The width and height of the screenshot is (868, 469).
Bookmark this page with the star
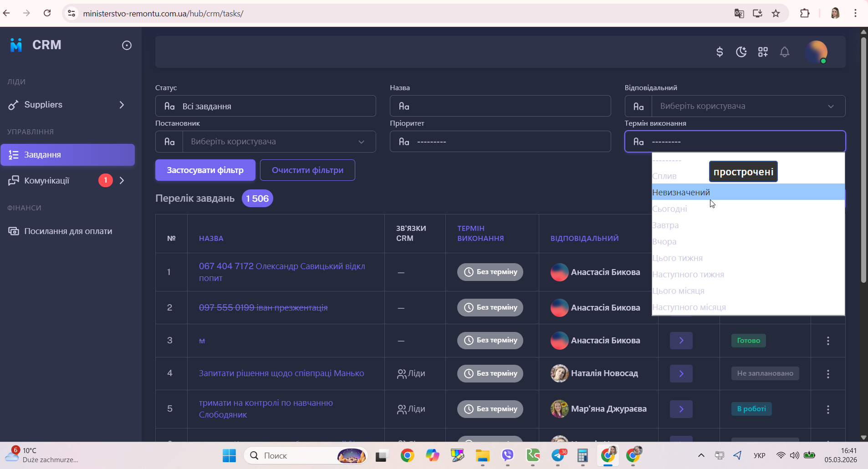coord(776,14)
